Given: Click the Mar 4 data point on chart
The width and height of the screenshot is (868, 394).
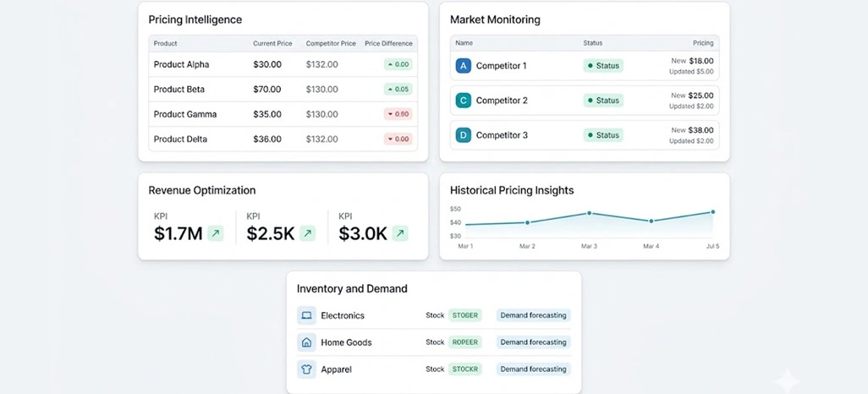Looking at the screenshot, I should pos(651,221).
